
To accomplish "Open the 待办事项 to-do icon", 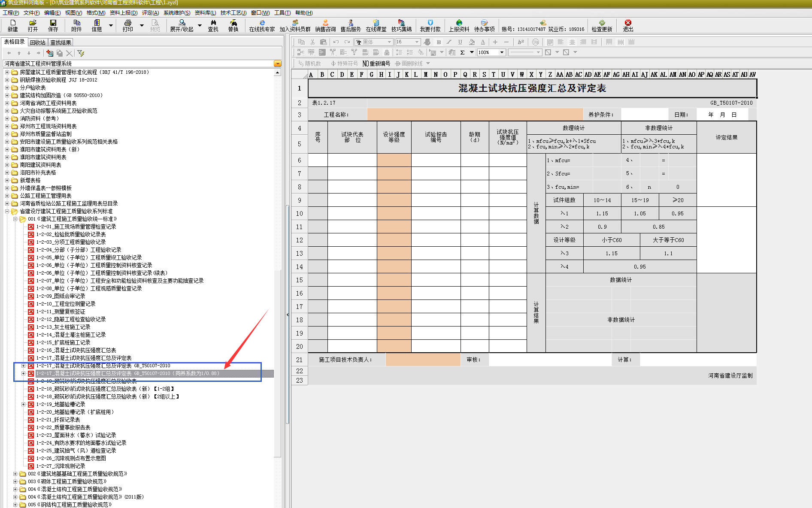I will [484, 26].
